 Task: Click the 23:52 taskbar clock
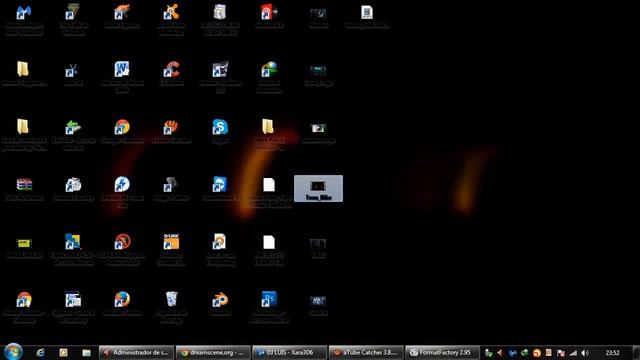[612, 353]
